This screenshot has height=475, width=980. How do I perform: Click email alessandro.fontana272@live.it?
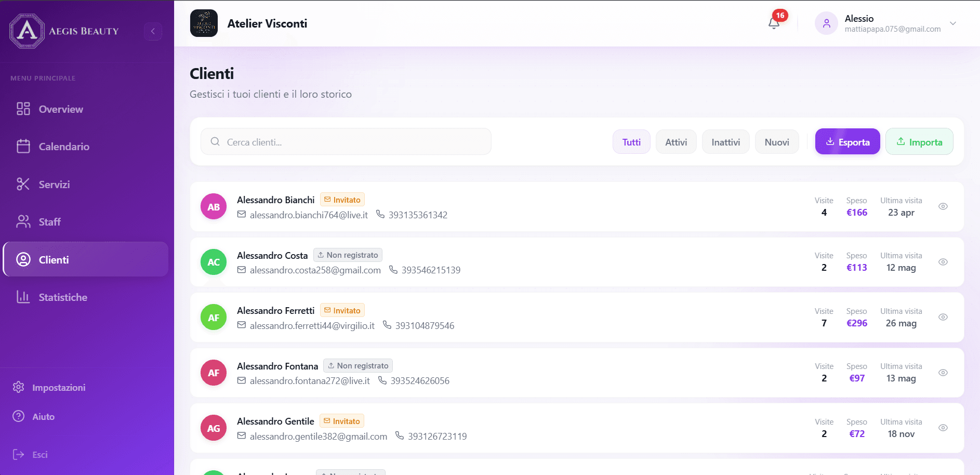tap(310, 381)
